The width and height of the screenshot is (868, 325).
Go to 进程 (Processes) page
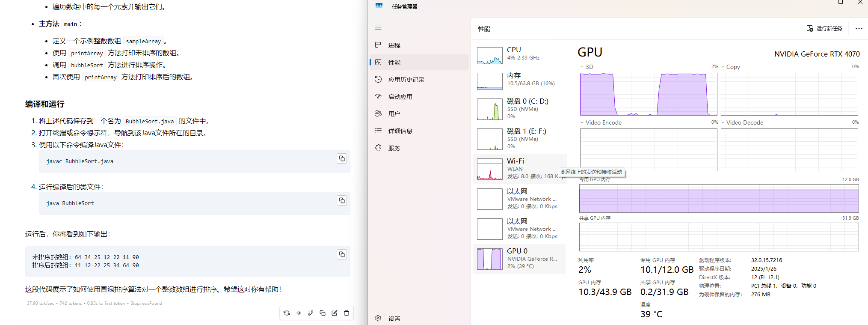394,45
